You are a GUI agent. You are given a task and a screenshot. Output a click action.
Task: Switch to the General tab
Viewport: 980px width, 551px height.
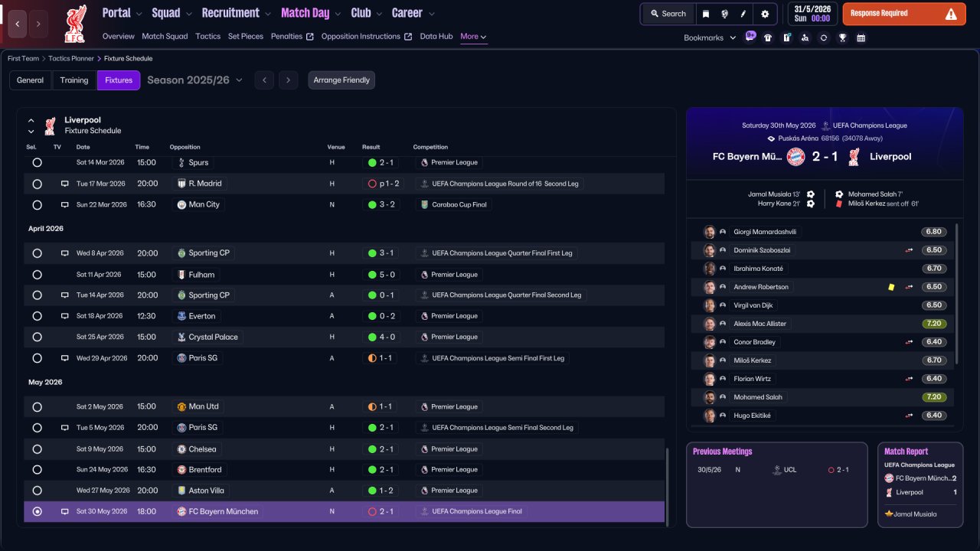coord(31,80)
